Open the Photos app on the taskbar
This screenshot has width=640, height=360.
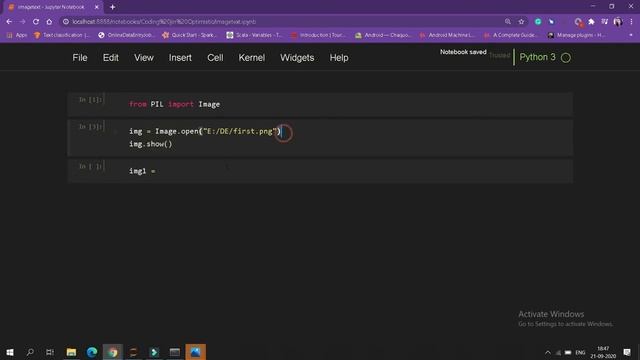point(196,352)
